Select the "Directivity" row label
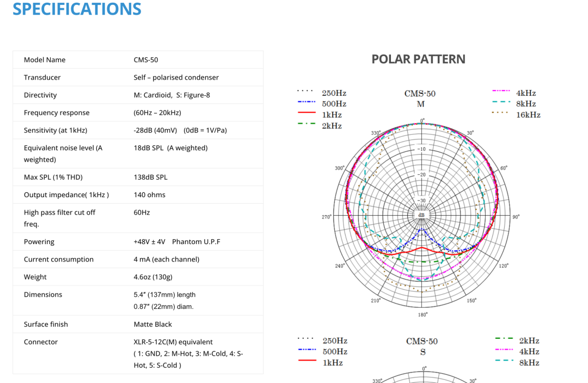Screen dimensions: 588x383 coord(40,95)
